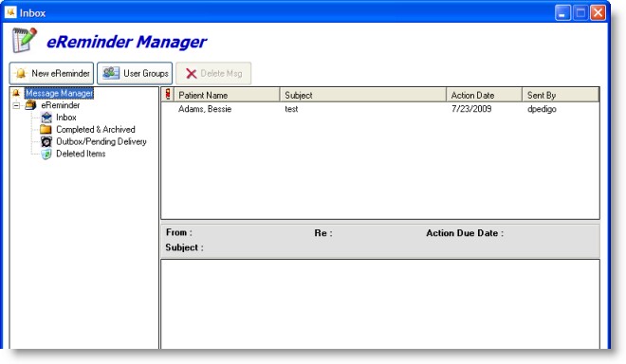Image resolution: width=626 pixels, height=364 pixels.
Task: Sort by Action Date column header
Action: (x=485, y=95)
